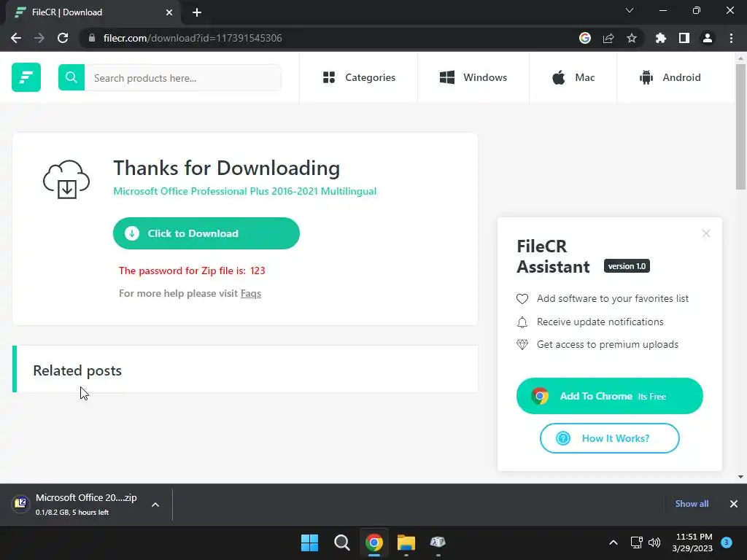Open the clock and date panel

click(x=693, y=542)
